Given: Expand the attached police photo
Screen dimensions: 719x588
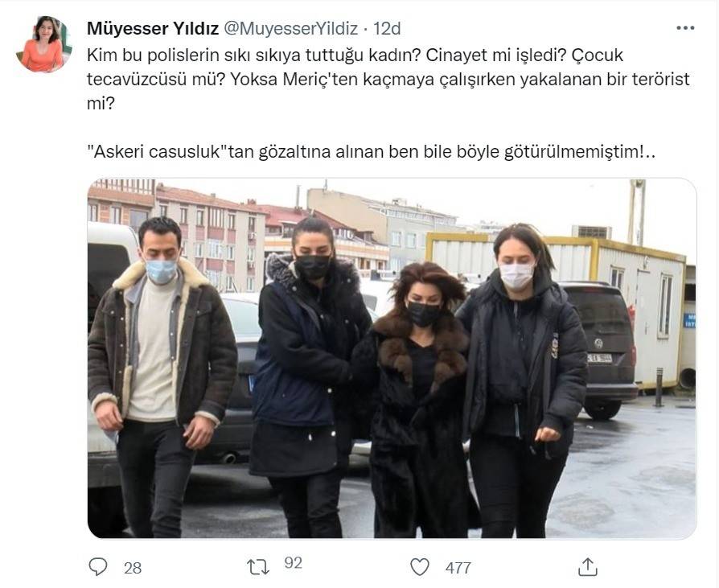Looking at the screenshot, I should tap(392, 358).
